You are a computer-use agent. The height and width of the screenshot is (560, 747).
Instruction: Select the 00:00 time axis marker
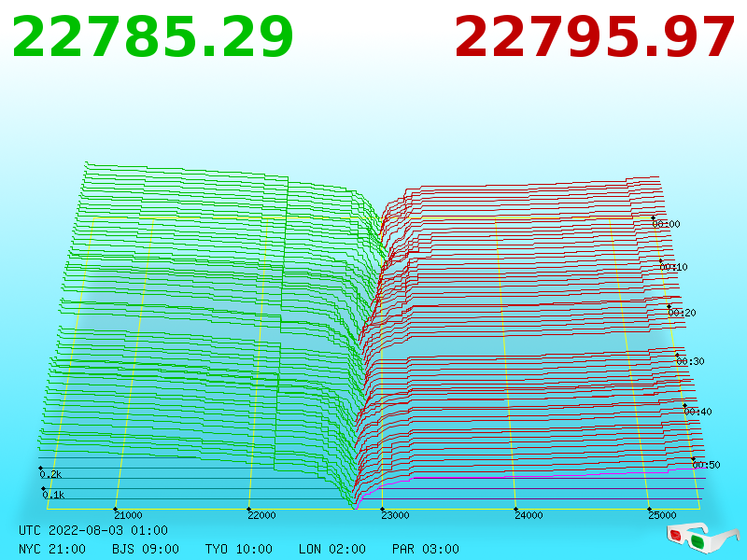click(x=666, y=224)
